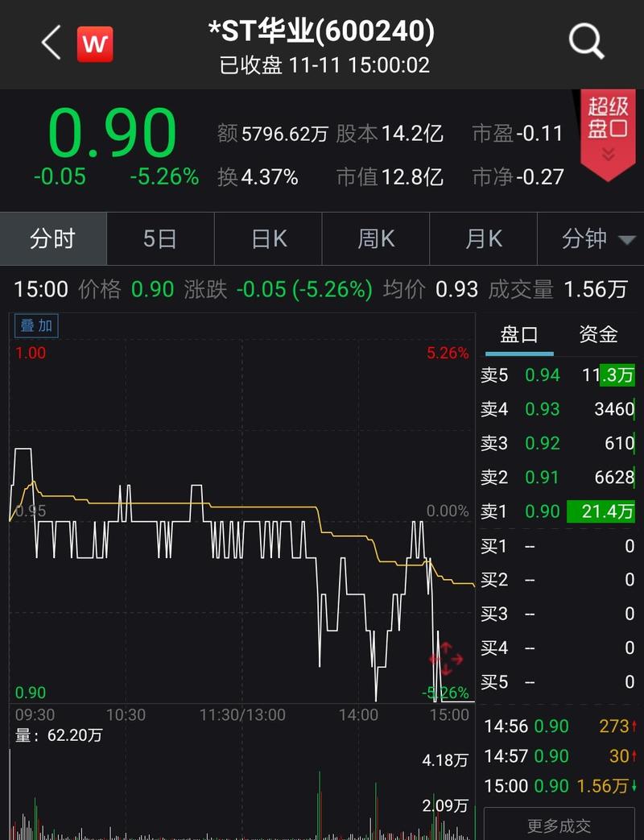Tap the back arrow icon
The image size is (644, 840).
(52, 43)
